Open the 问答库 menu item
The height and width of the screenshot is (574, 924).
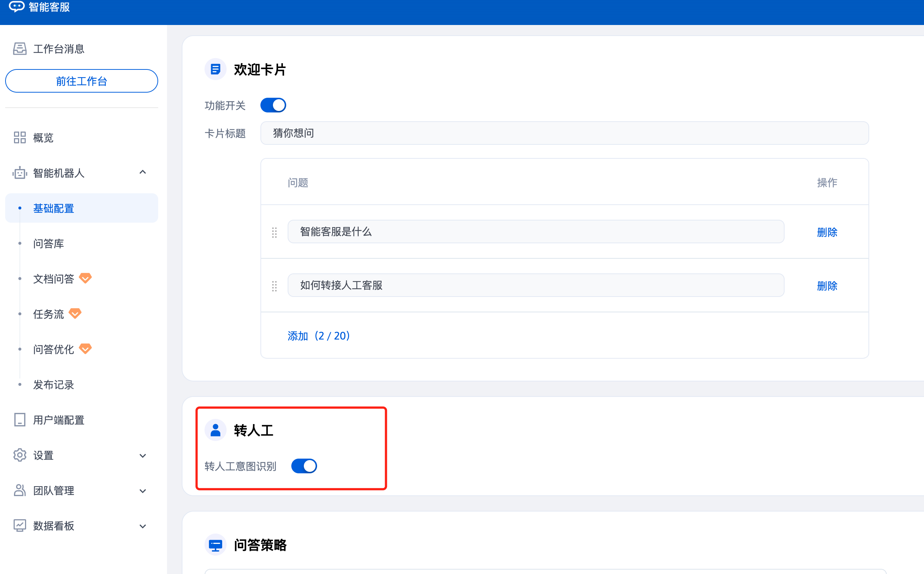pos(49,243)
